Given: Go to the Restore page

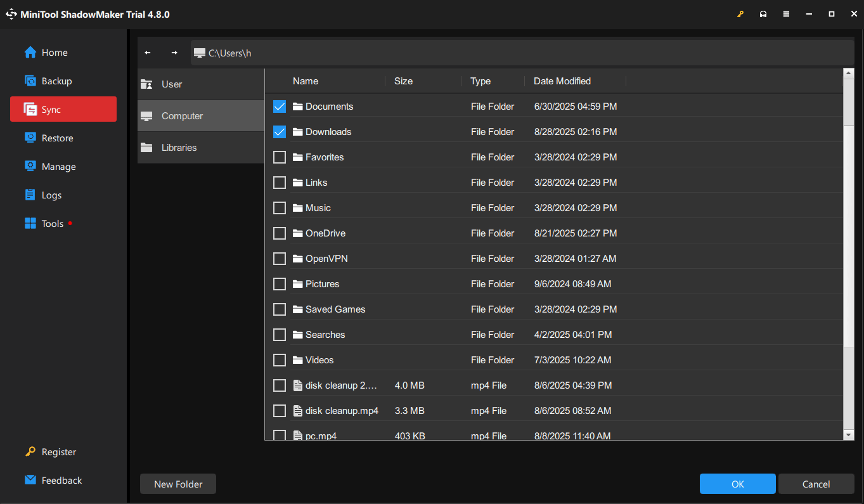Looking at the screenshot, I should click(x=57, y=138).
